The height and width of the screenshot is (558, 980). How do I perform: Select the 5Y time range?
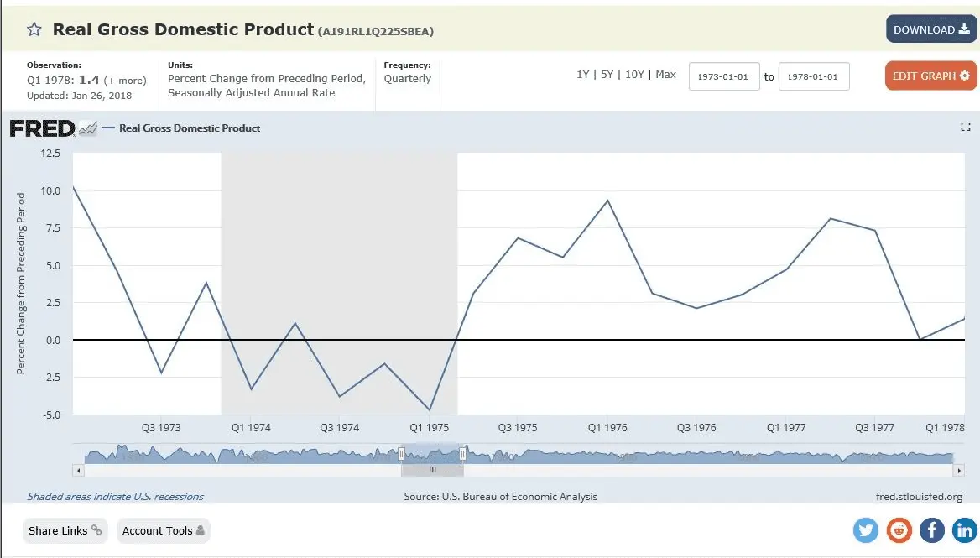tap(607, 75)
